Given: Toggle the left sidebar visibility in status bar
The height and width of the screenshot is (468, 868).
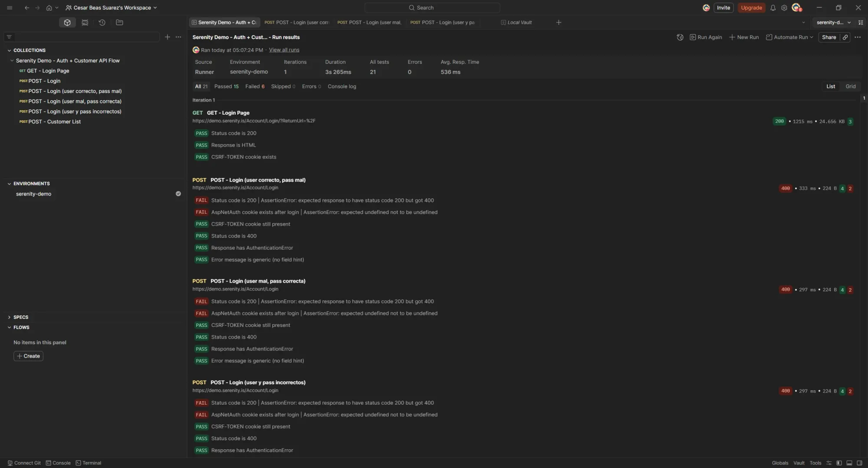Looking at the screenshot, I should point(838,463).
